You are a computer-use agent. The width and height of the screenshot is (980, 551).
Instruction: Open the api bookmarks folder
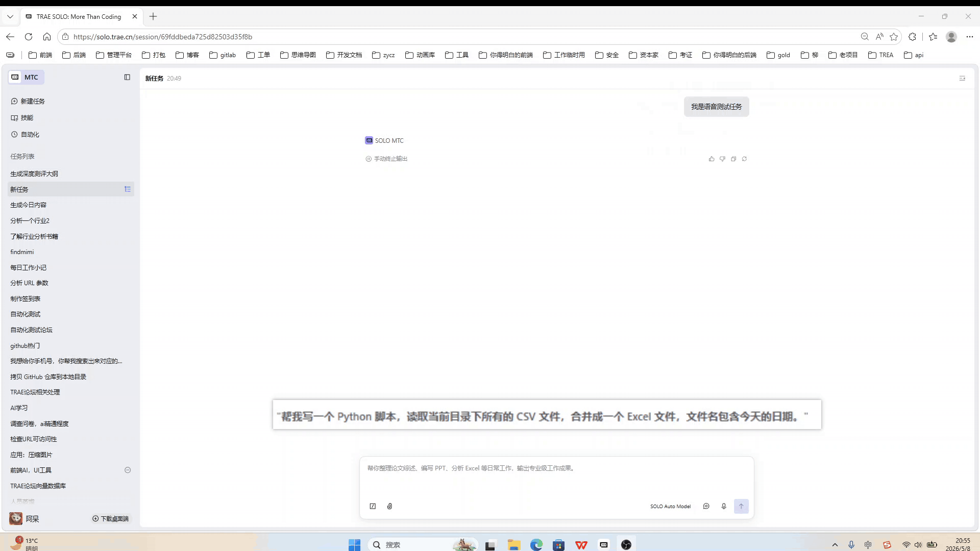point(914,55)
